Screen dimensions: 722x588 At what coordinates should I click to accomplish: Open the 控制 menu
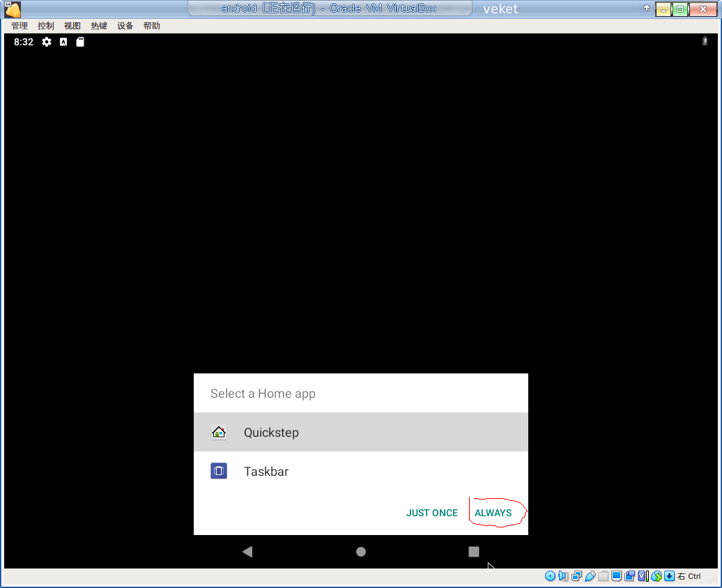[45, 26]
